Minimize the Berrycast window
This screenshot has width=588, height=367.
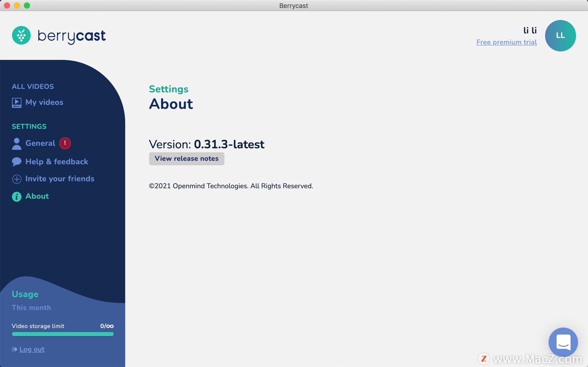point(17,6)
